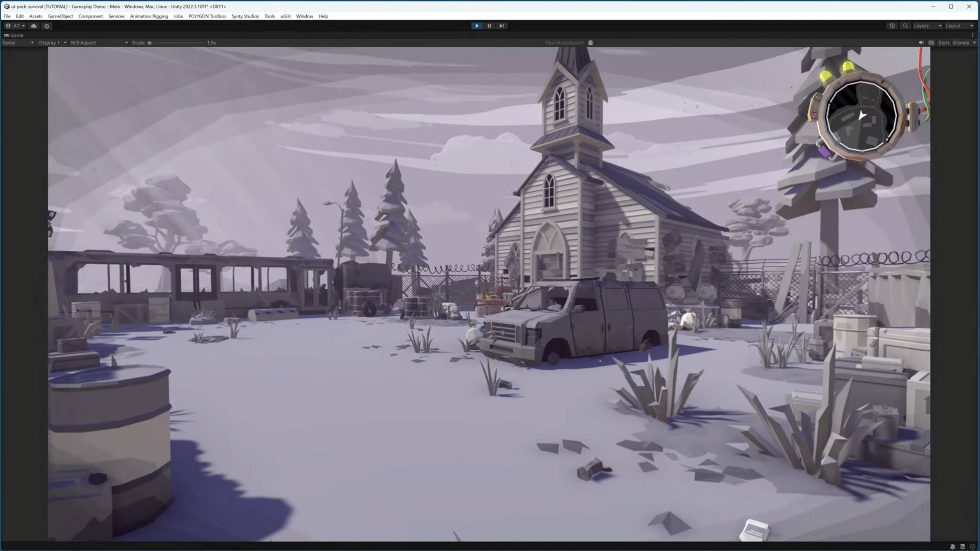
Task: Click the Step frame button
Action: (501, 26)
